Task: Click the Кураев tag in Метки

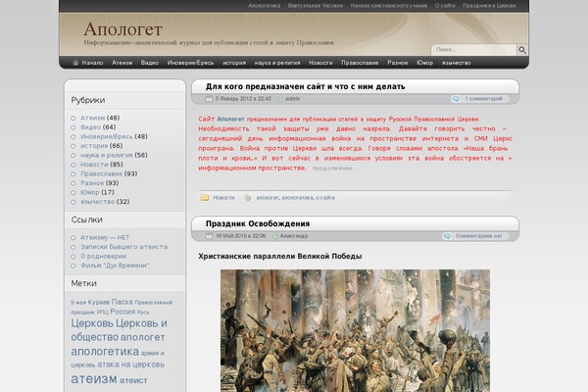Action: 99,303
